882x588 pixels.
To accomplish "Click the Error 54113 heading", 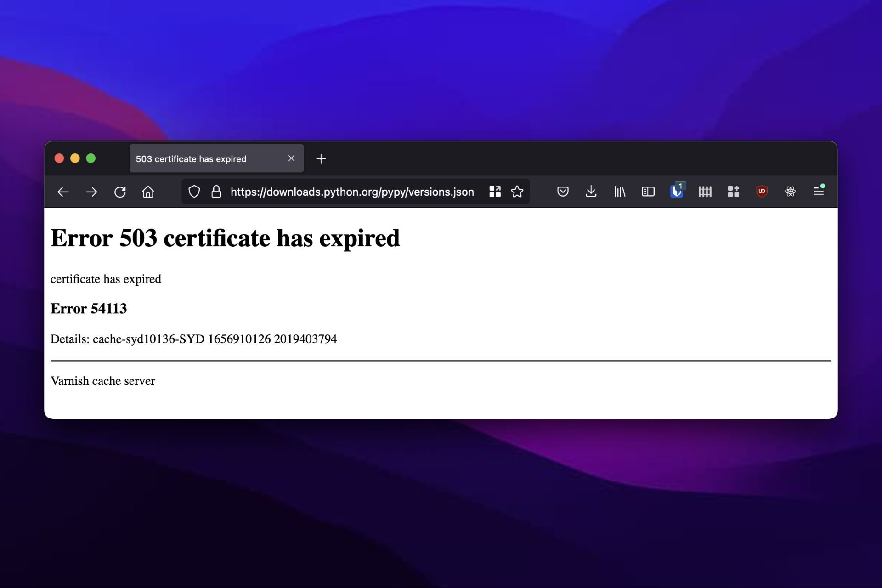I will click(89, 309).
